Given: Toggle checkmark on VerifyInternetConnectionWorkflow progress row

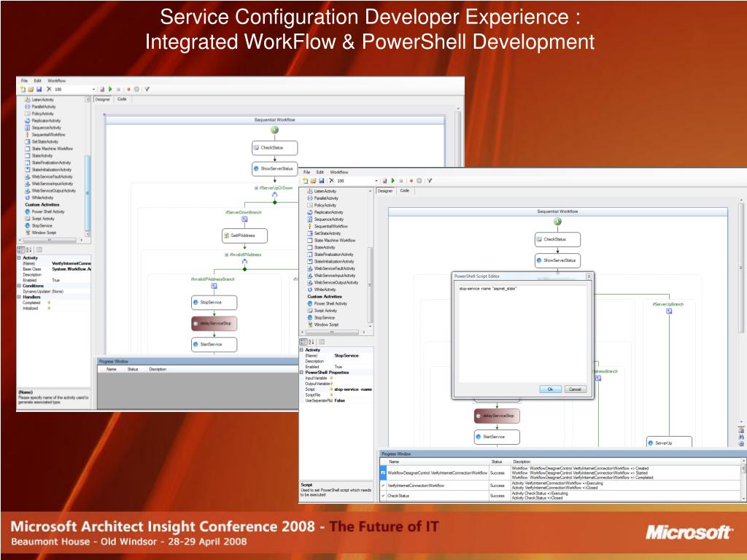Looking at the screenshot, I should coord(383,485).
